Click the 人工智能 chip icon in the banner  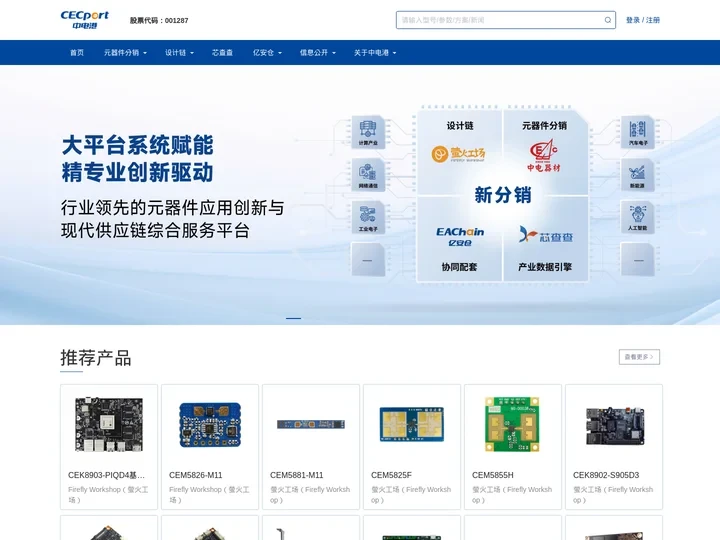coord(637,217)
